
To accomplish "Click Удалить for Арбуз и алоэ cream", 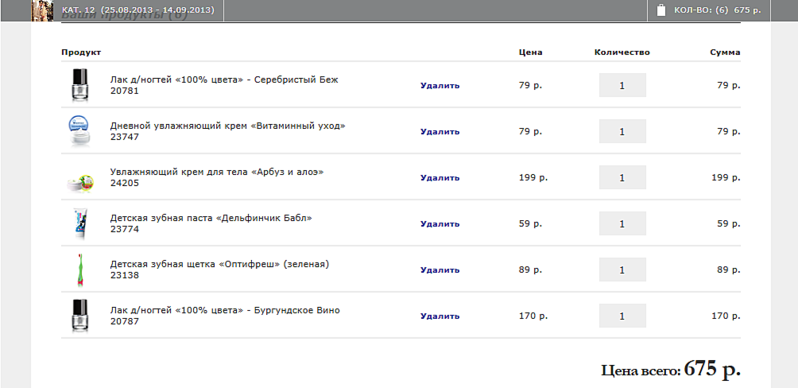I will tap(440, 178).
